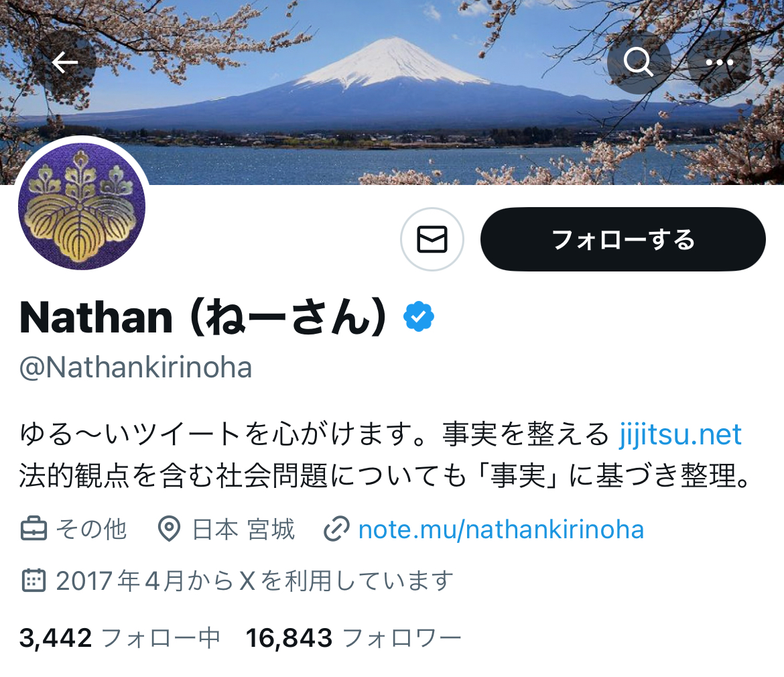Open the note.mu/nathankirinoha link
The image size is (784, 677).
tap(501, 529)
